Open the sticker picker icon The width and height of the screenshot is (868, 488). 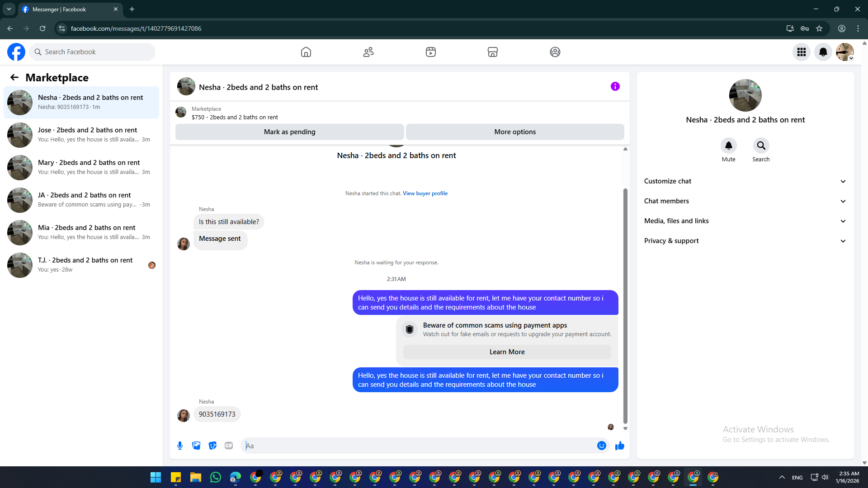(x=212, y=446)
